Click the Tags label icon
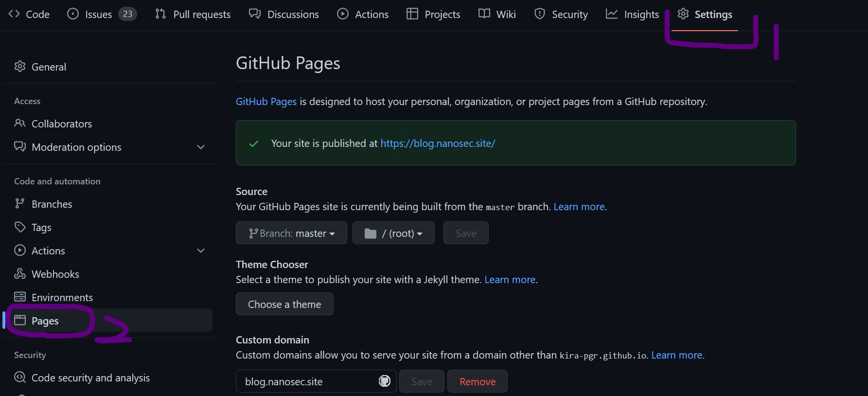The width and height of the screenshot is (868, 396). pyautogui.click(x=20, y=227)
